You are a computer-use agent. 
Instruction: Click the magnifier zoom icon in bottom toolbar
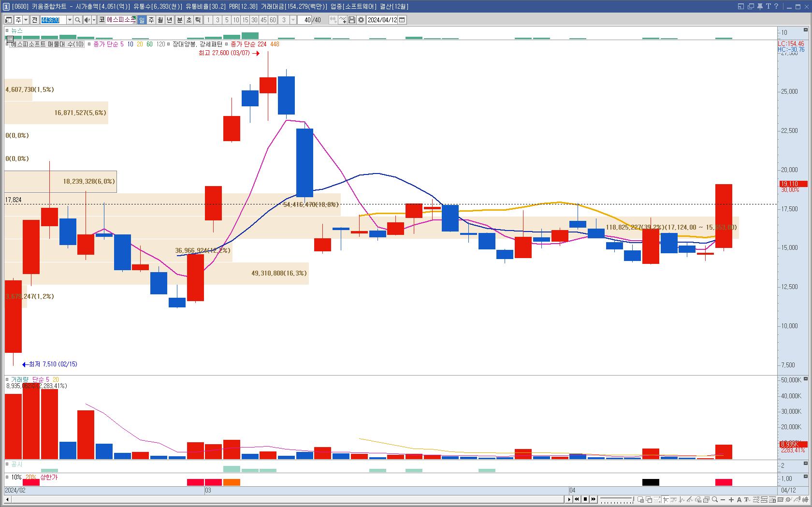click(715, 499)
